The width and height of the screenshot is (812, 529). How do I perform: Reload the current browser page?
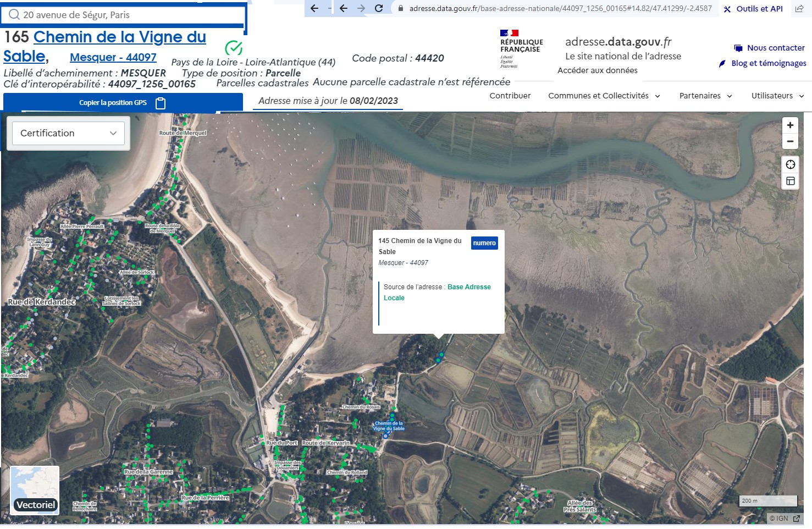(379, 8)
